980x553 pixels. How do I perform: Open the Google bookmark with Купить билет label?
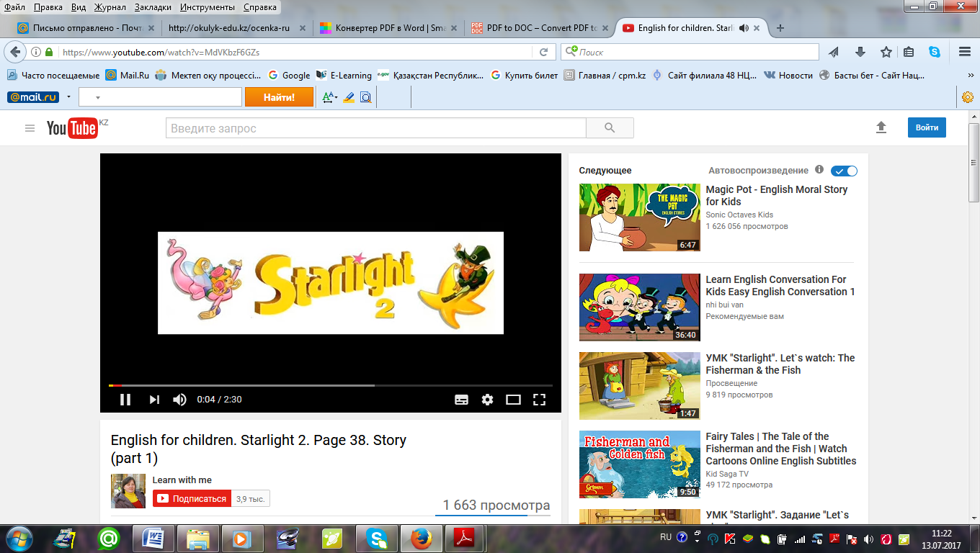click(524, 75)
